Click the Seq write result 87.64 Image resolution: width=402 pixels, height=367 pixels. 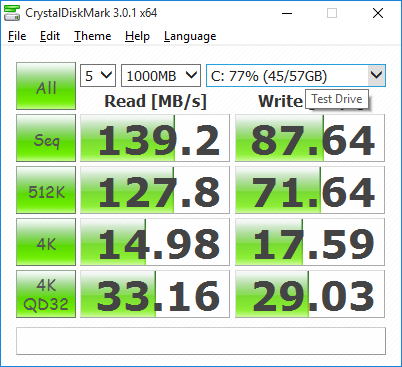tap(310, 138)
